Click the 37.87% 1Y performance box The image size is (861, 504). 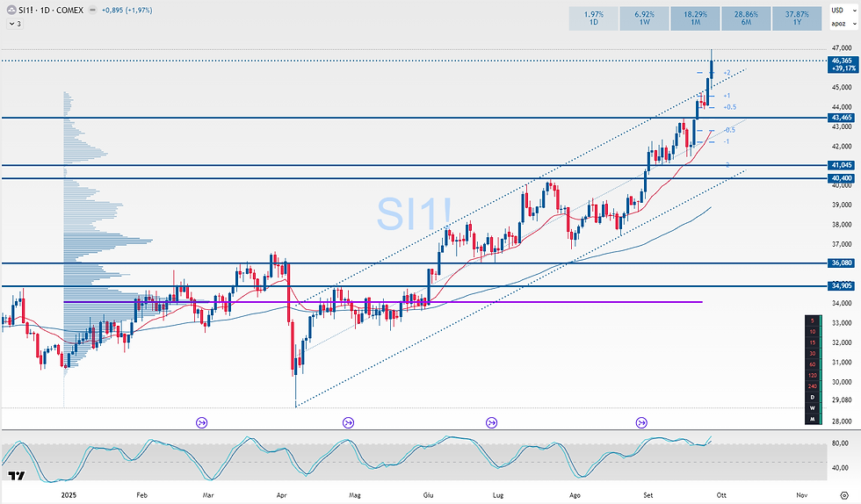tap(797, 18)
